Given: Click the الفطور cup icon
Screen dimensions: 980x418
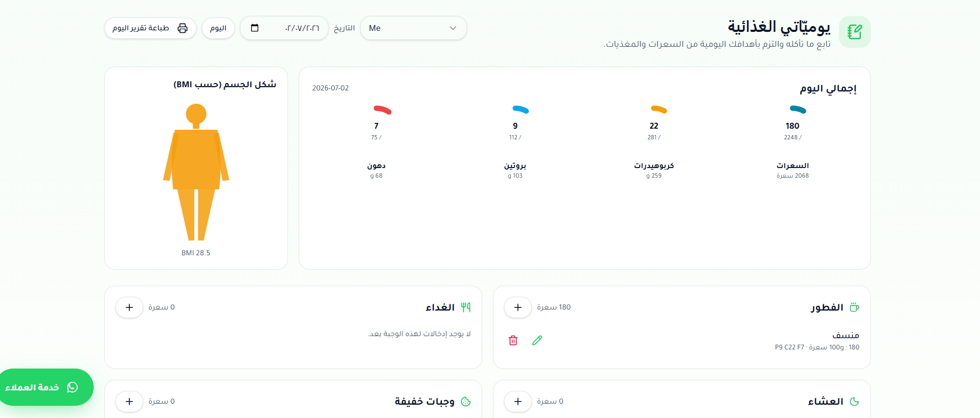Looking at the screenshot, I should coord(854,307).
